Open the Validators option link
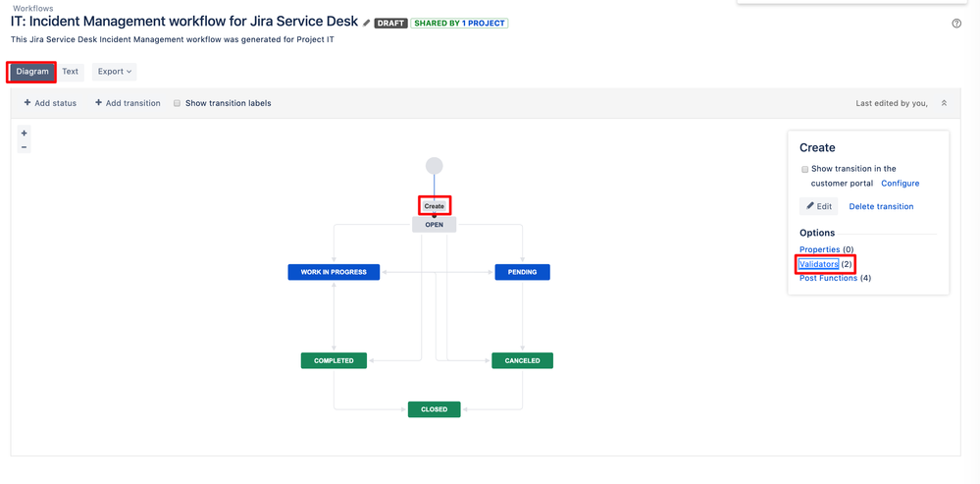This screenshot has height=484, width=980. (818, 264)
